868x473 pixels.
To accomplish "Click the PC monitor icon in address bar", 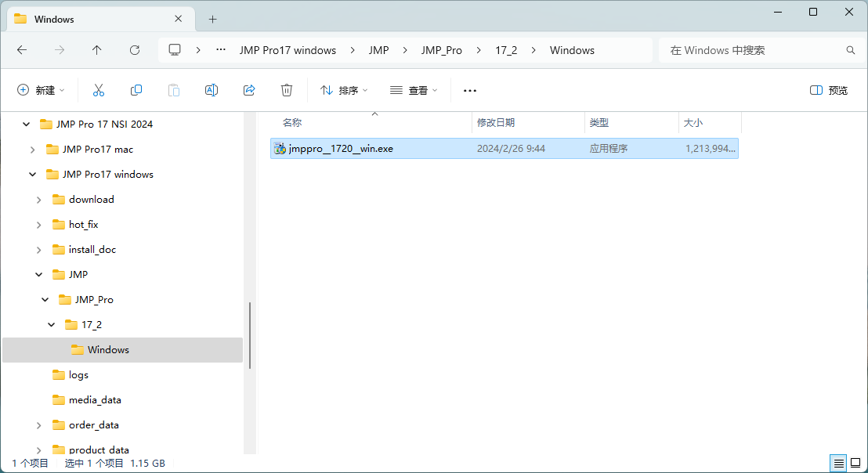I will 175,50.
